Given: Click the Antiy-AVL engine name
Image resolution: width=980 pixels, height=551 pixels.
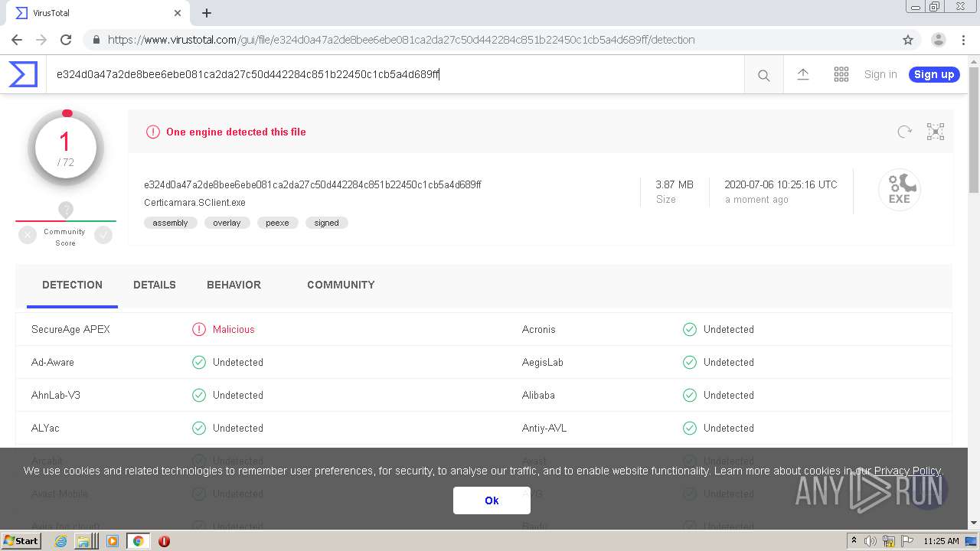Looking at the screenshot, I should (544, 428).
